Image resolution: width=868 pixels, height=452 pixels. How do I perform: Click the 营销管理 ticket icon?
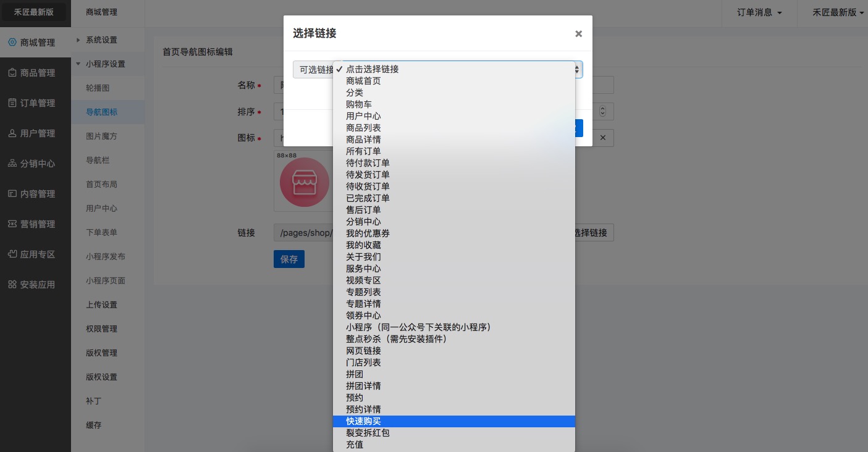[12, 224]
